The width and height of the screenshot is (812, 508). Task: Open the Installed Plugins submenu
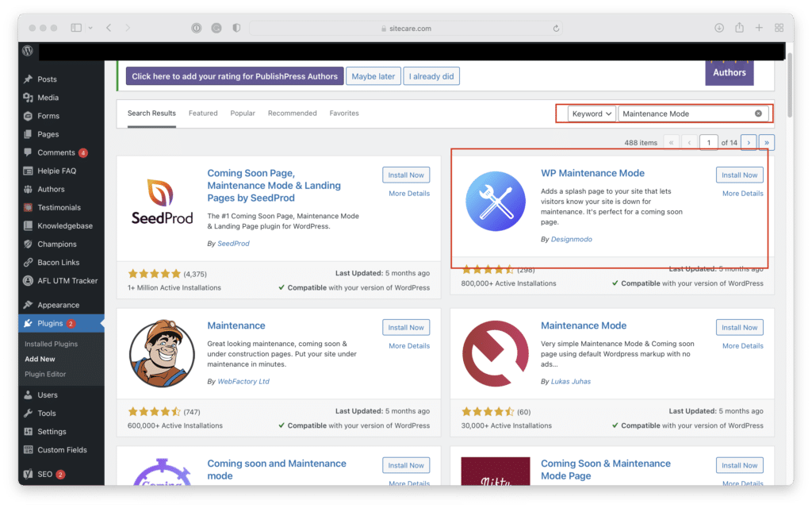(x=52, y=344)
